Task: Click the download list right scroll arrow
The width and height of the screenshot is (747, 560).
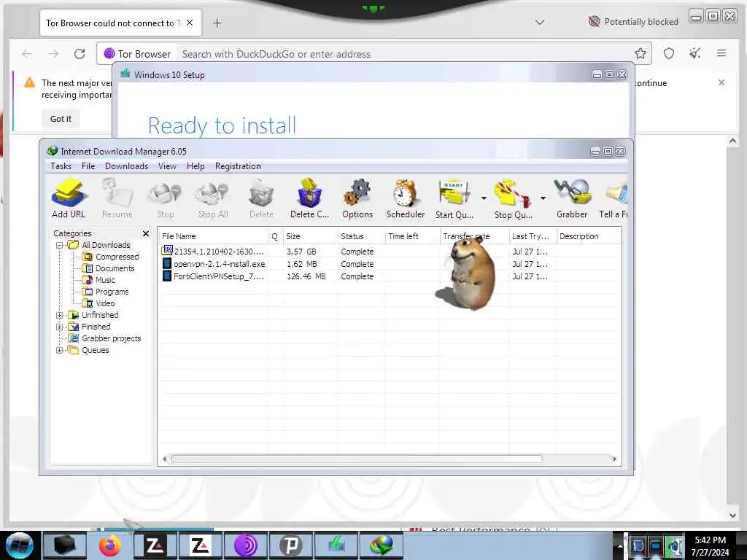Action: click(x=614, y=459)
